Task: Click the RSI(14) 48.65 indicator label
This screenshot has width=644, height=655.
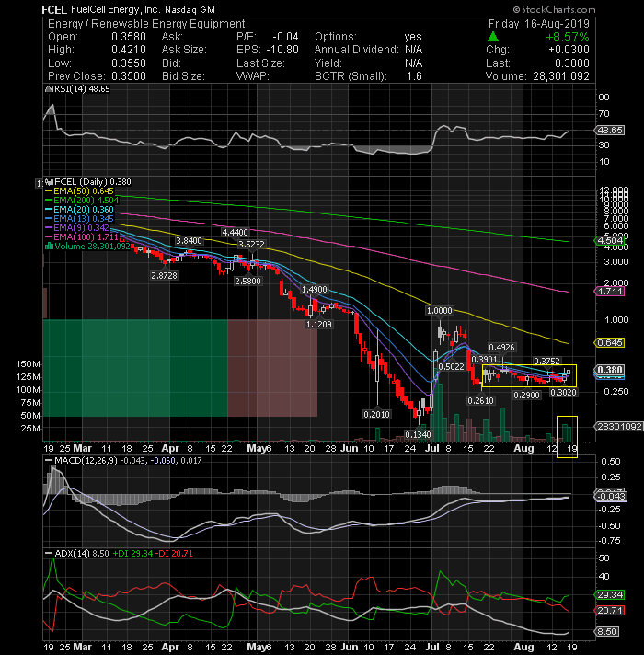Action: coord(77,89)
